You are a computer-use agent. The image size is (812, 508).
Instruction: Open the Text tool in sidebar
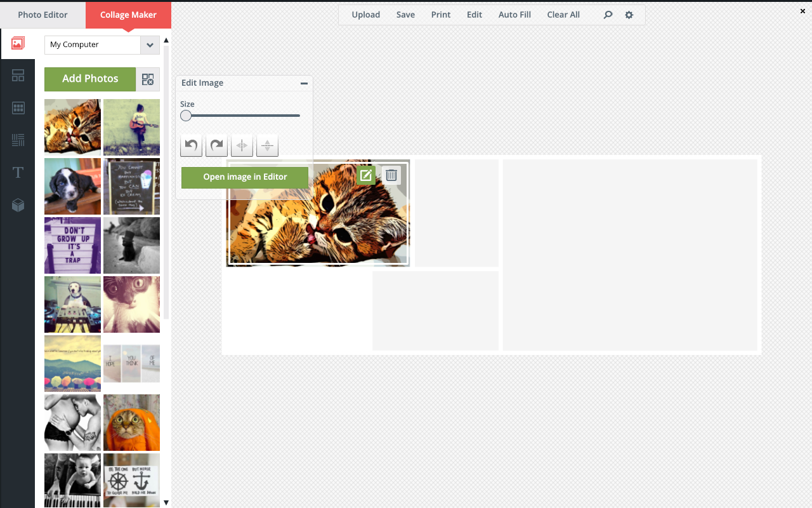pyautogui.click(x=18, y=171)
